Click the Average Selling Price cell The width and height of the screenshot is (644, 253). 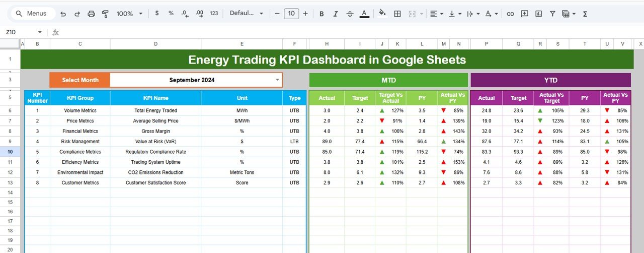click(x=155, y=121)
